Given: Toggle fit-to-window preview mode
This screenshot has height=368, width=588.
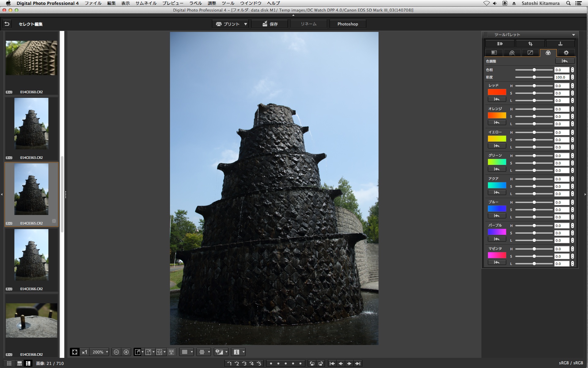Looking at the screenshot, I should pos(75,352).
